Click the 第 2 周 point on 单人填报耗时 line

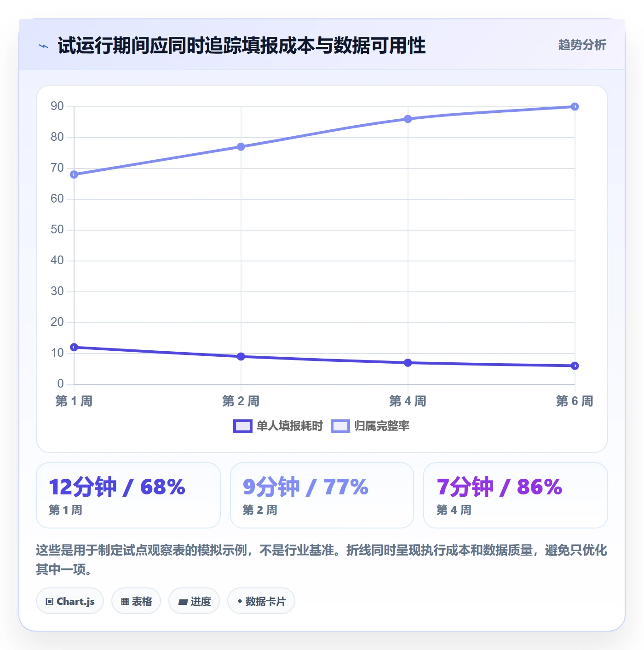point(241,356)
